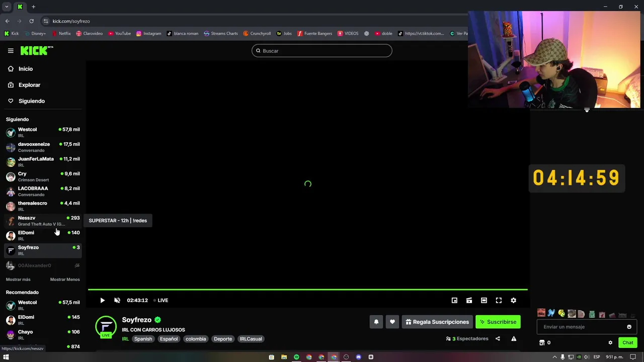
Task: Open chat settings gear icon
Action: (610, 342)
